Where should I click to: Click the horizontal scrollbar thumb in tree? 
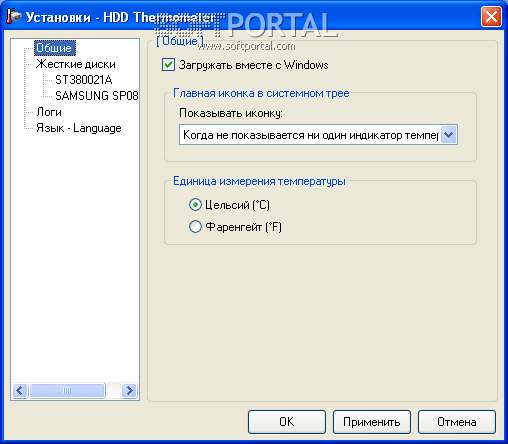(67, 390)
